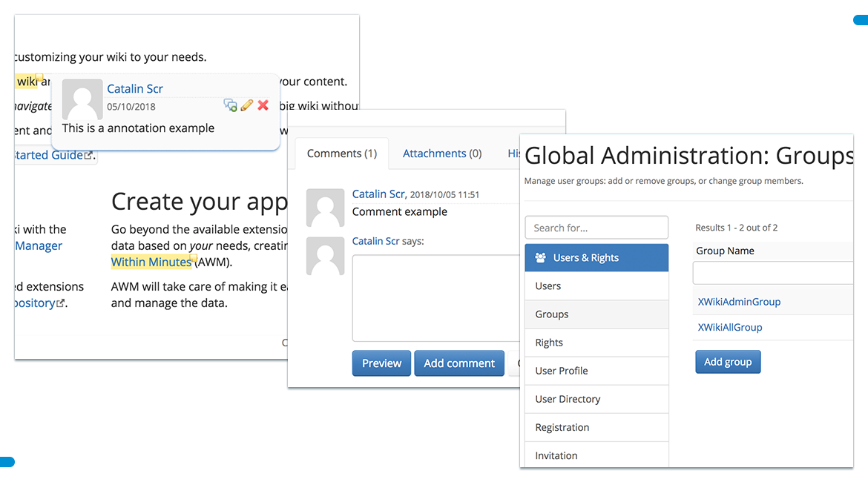Open Groups in administration sidebar
Image resolution: width=868 pixels, height=482 pixels.
(x=596, y=314)
